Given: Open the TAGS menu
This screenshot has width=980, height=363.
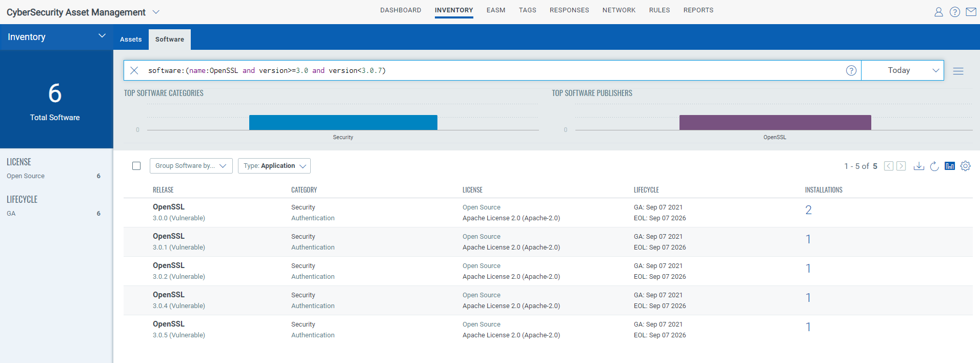Looking at the screenshot, I should point(527,10).
